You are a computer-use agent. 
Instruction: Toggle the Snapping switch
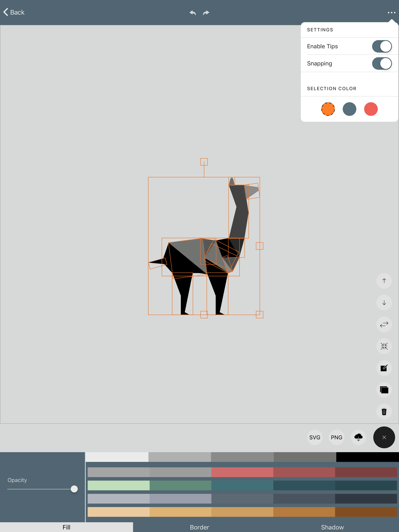tap(382, 63)
